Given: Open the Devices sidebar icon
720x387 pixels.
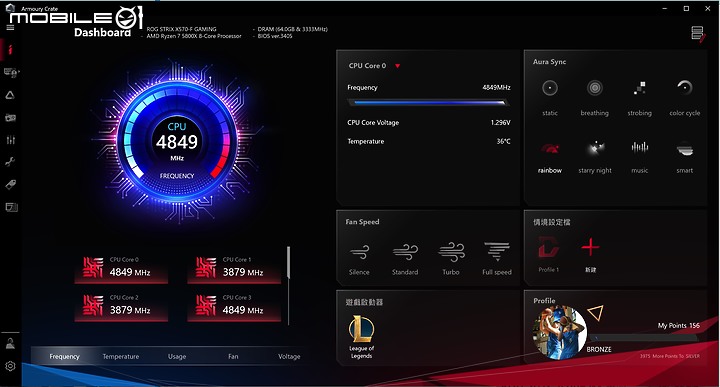Looking at the screenshot, I should coord(11,72).
